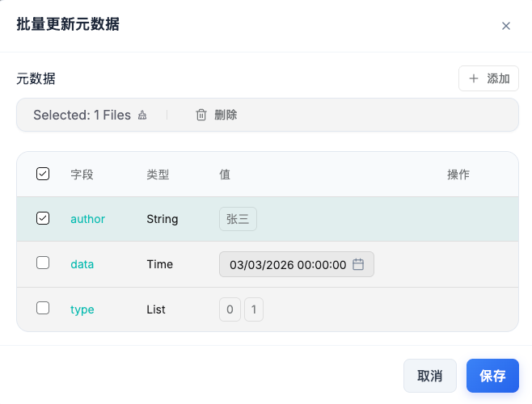
Task: Close the batch update metadata dialog
Action: [x=506, y=26]
